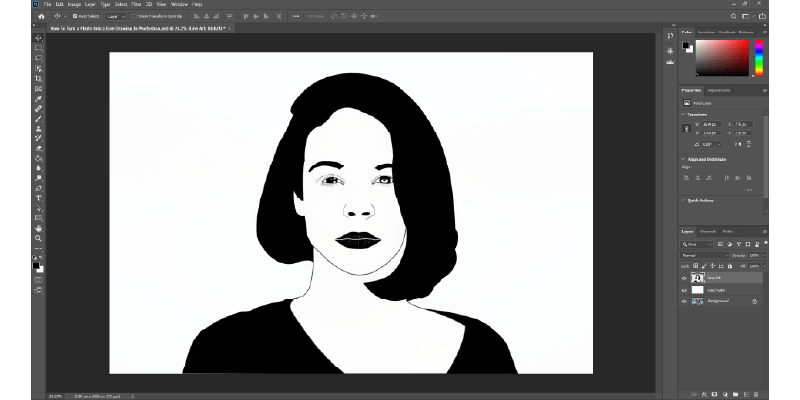Toggle the Auto-Select checkbox
The image size is (800, 400).
click(74, 17)
